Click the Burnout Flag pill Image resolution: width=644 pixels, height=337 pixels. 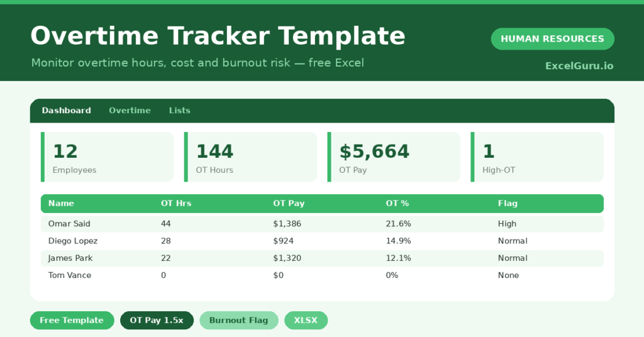pos(238,320)
